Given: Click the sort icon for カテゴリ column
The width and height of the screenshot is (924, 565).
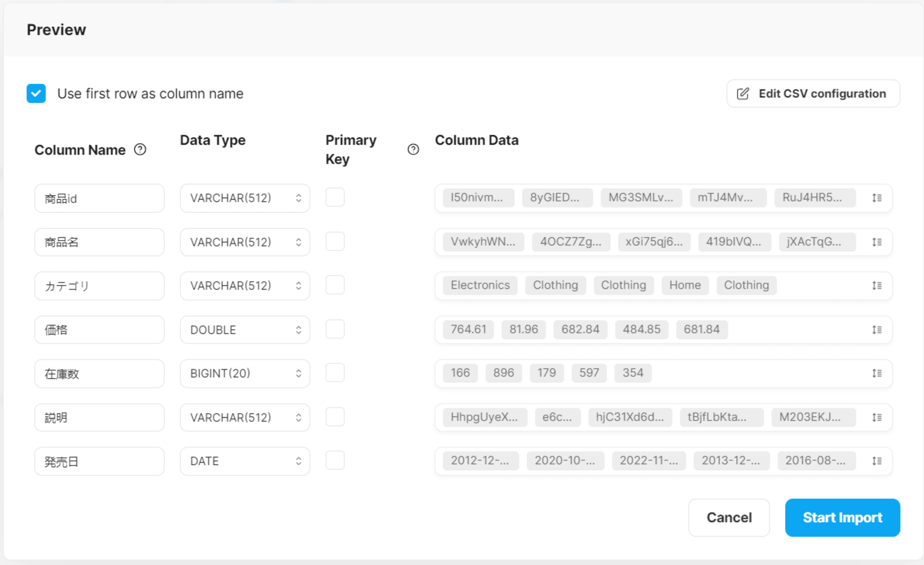Looking at the screenshot, I should [x=878, y=285].
